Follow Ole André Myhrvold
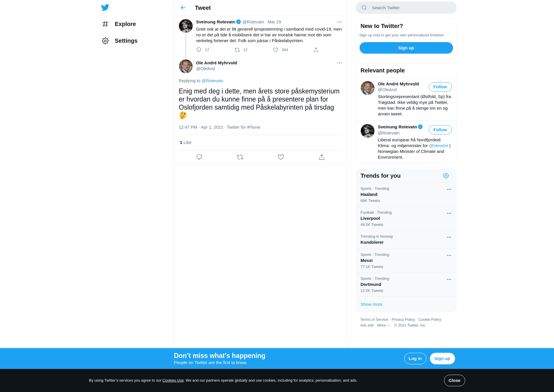This screenshot has width=554, height=392. (440, 87)
